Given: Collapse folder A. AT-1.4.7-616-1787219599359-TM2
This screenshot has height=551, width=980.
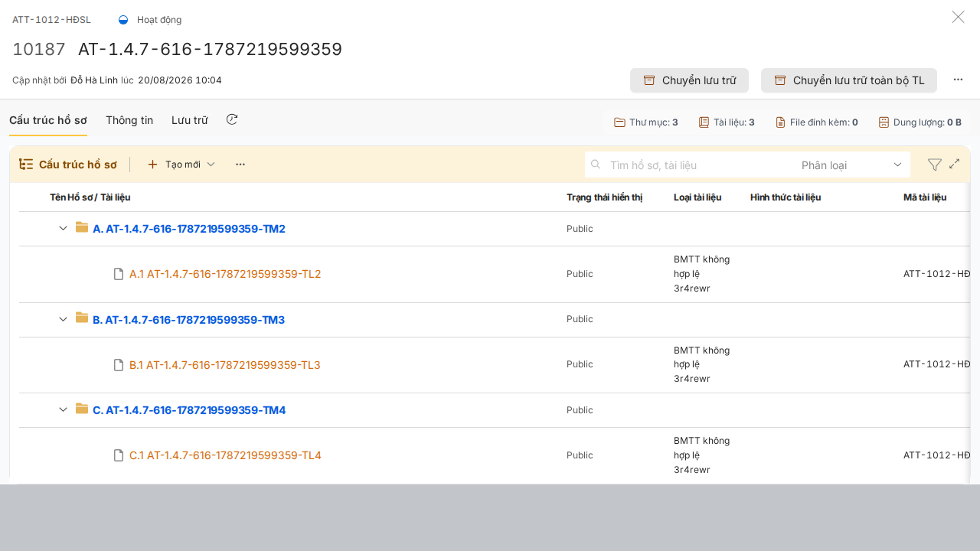Looking at the screenshot, I should [64, 228].
